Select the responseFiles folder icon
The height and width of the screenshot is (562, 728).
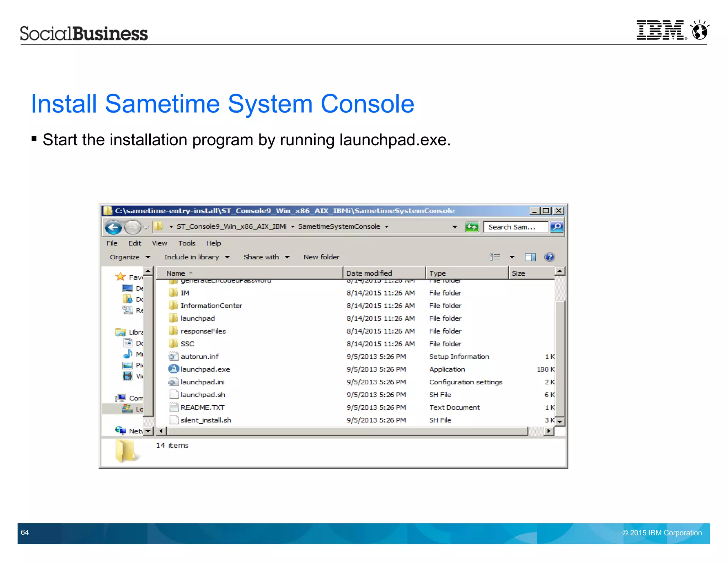point(173,331)
